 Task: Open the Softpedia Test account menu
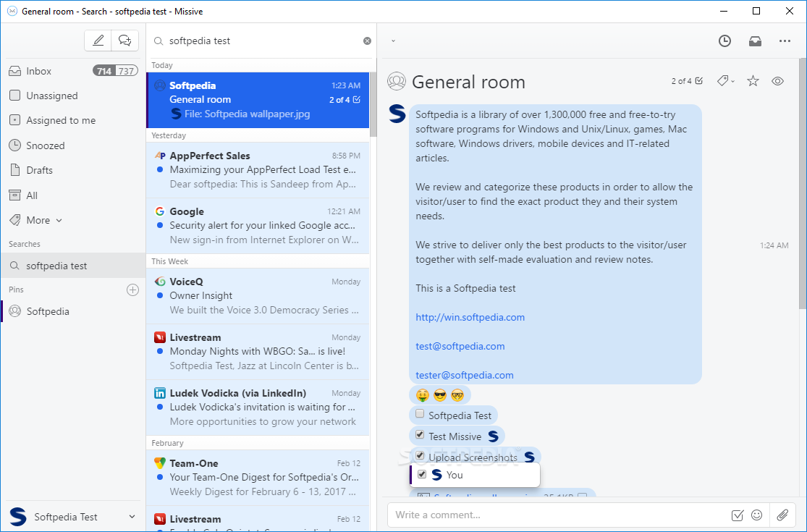[x=72, y=517]
